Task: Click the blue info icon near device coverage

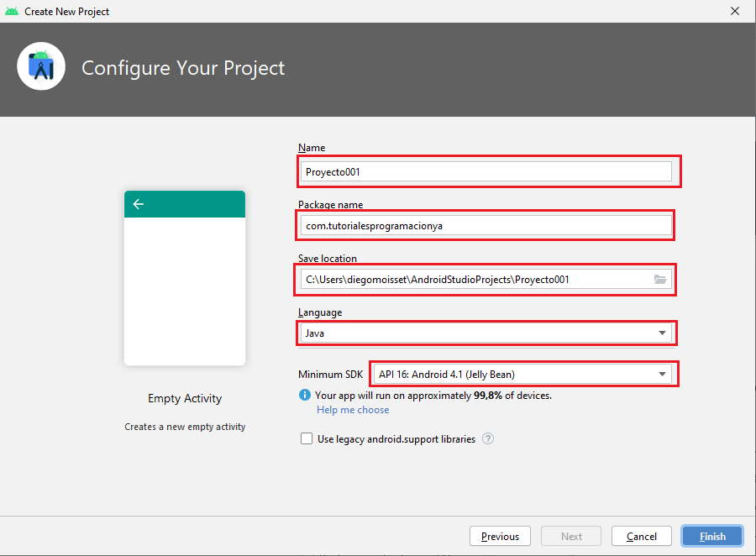Action: (x=305, y=395)
